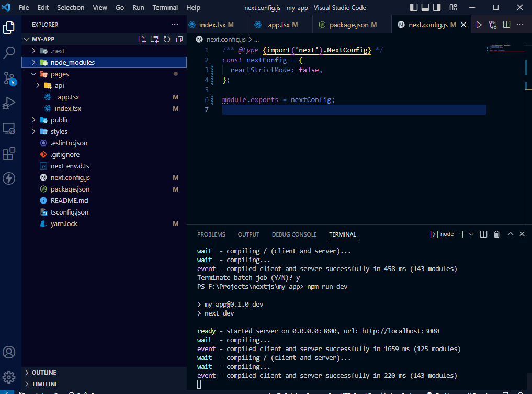Viewport: 532px width, 394px height.
Task: Place cursor on empty line 7 in editor
Action: click(x=354, y=109)
